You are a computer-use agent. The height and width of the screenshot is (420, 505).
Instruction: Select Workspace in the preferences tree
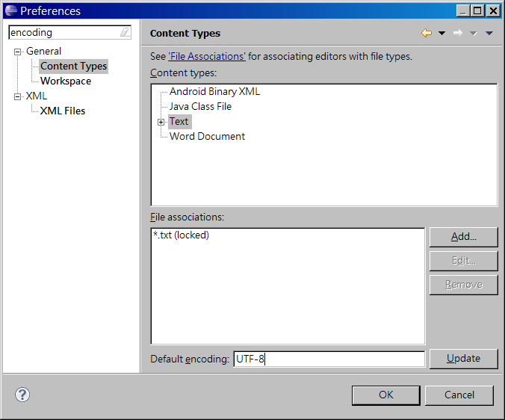(x=66, y=81)
